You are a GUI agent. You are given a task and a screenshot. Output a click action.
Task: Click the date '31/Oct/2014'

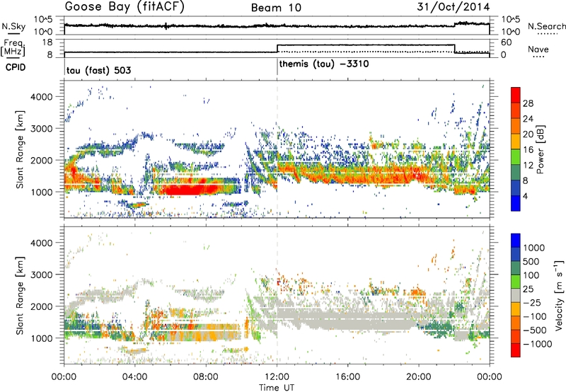pyautogui.click(x=454, y=7)
